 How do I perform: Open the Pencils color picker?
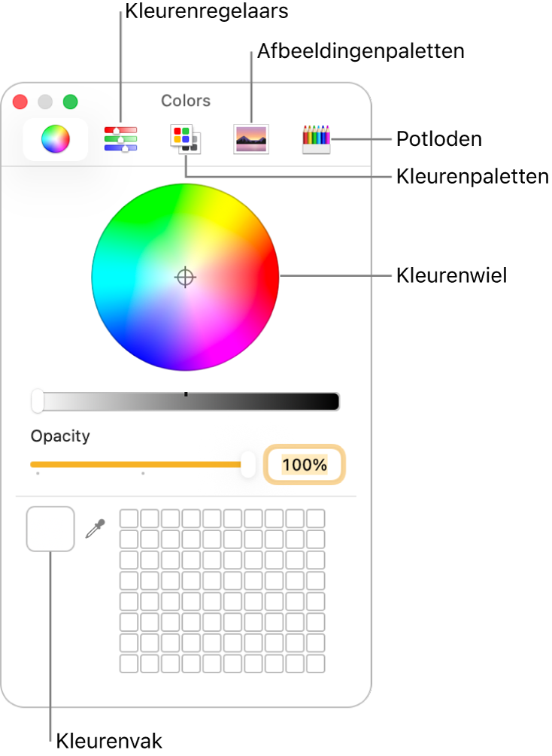[x=316, y=139]
